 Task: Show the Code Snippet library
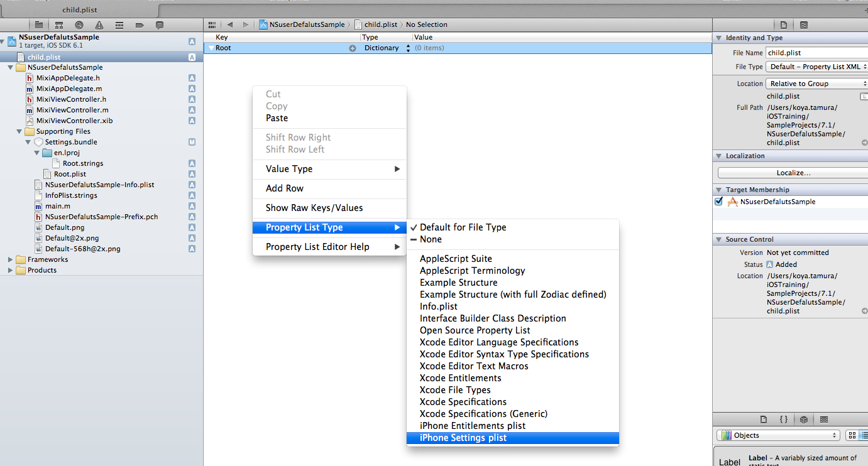[x=784, y=420]
